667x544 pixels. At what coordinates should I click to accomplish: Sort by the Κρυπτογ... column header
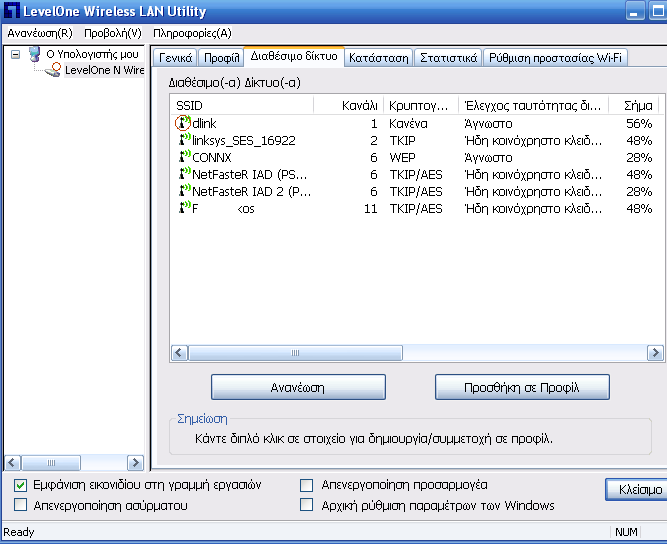tap(421, 105)
